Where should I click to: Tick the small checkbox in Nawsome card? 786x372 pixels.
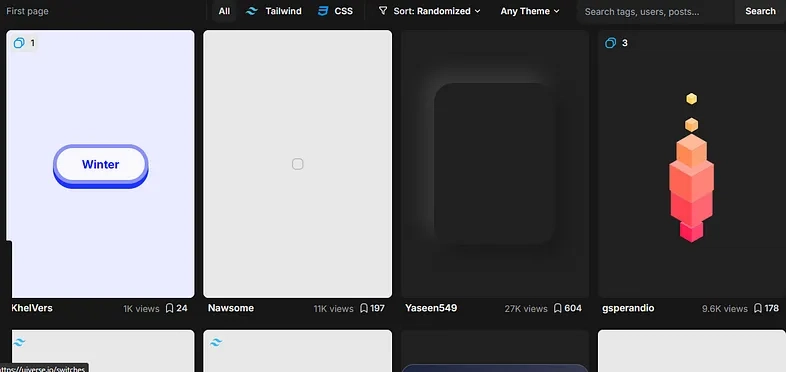pos(298,164)
